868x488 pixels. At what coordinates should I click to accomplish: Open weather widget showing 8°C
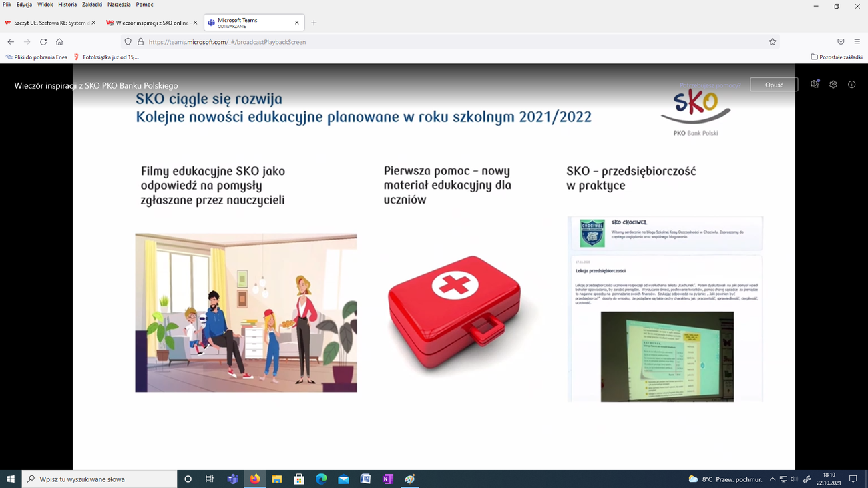click(724, 479)
